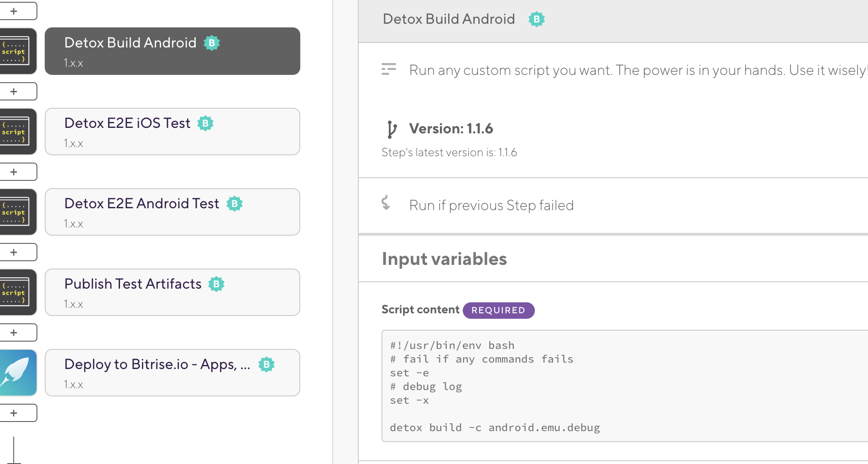Click verified badge on Detox E2E Android Test
The width and height of the screenshot is (868, 464).
(x=235, y=204)
